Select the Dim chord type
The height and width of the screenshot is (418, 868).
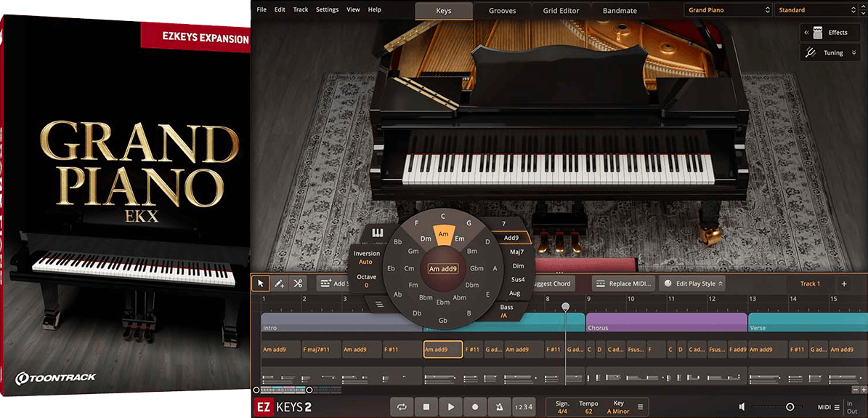(518, 266)
